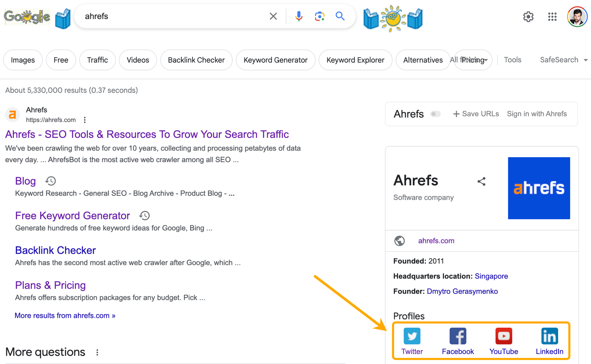Switch to the Images search tab

pyautogui.click(x=23, y=60)
